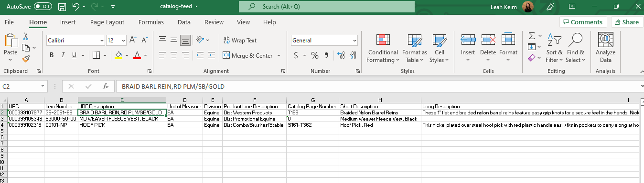Open Format as Table gallery
The height and width of the screenshot is (183, 644).
pos(414,49)
